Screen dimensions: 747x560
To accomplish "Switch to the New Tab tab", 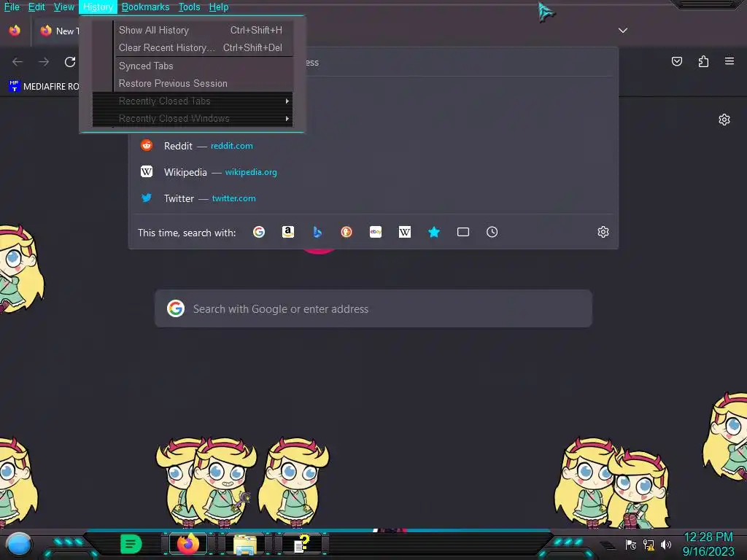I will 57,31.
